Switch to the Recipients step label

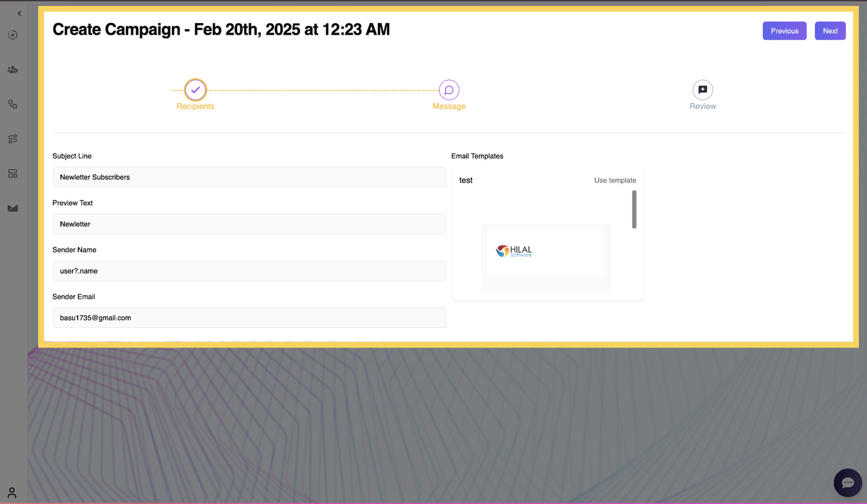195,106
